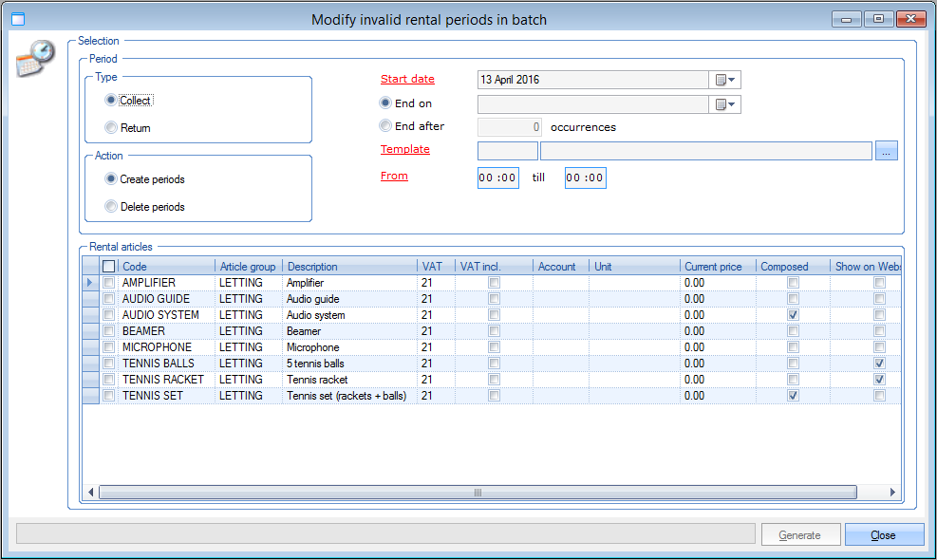Toggle the select-all checkbox in grid header

point(109,267)
